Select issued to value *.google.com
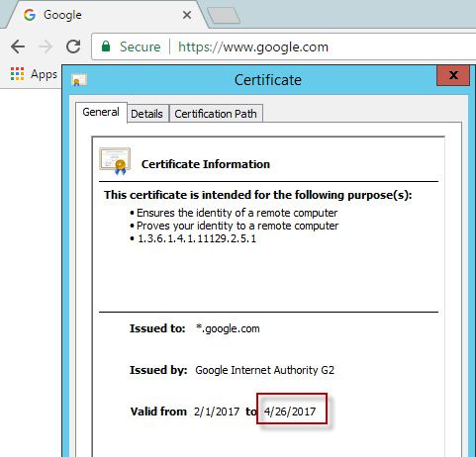Screen dimensions: 476x457 (228, 328)
